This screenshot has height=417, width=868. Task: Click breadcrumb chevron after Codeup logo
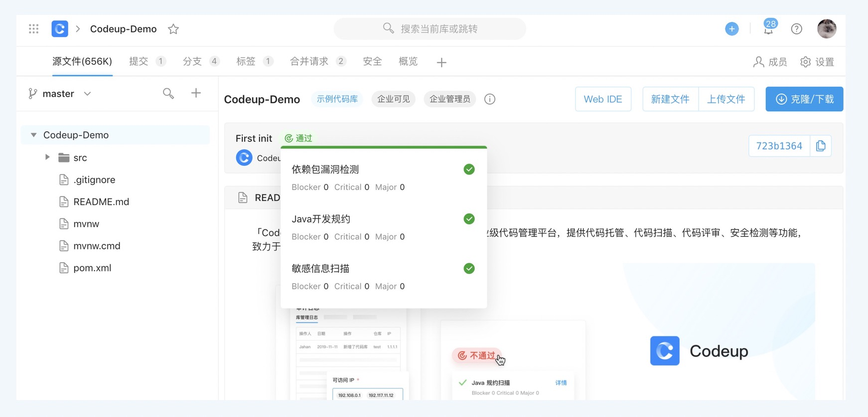tap(78, 29)
